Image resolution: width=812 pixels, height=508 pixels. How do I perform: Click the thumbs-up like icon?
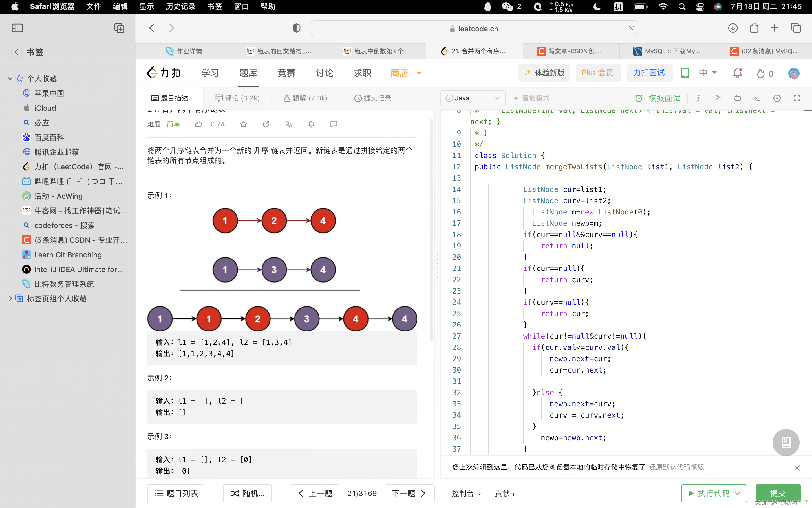199,124
